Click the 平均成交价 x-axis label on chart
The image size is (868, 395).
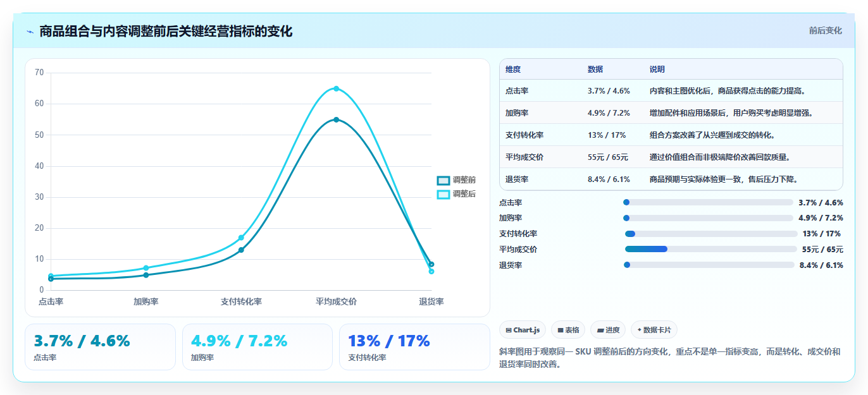tap(336, 302)
